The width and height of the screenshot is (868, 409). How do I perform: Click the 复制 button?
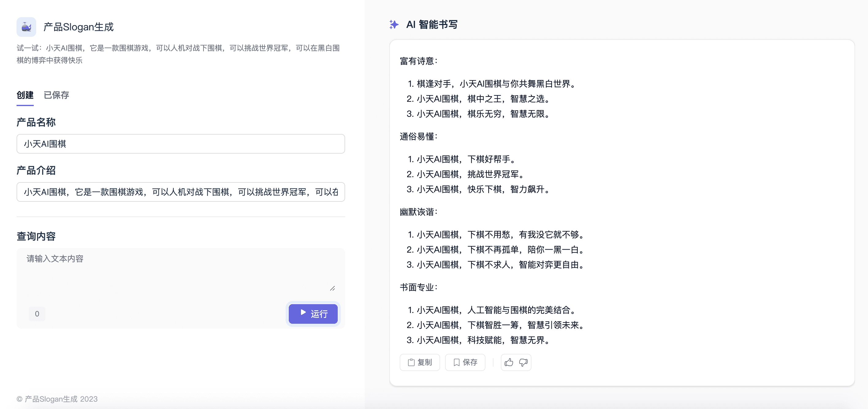point(420,362)
